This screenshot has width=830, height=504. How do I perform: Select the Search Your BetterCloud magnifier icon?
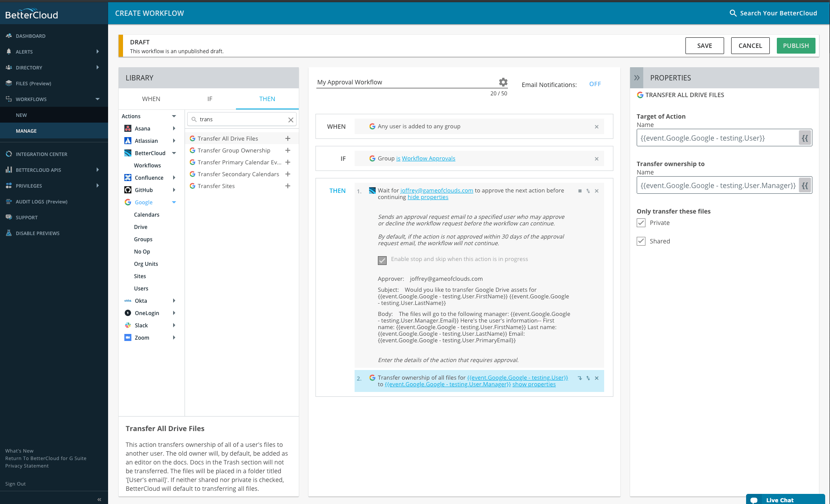click(733, 13)
